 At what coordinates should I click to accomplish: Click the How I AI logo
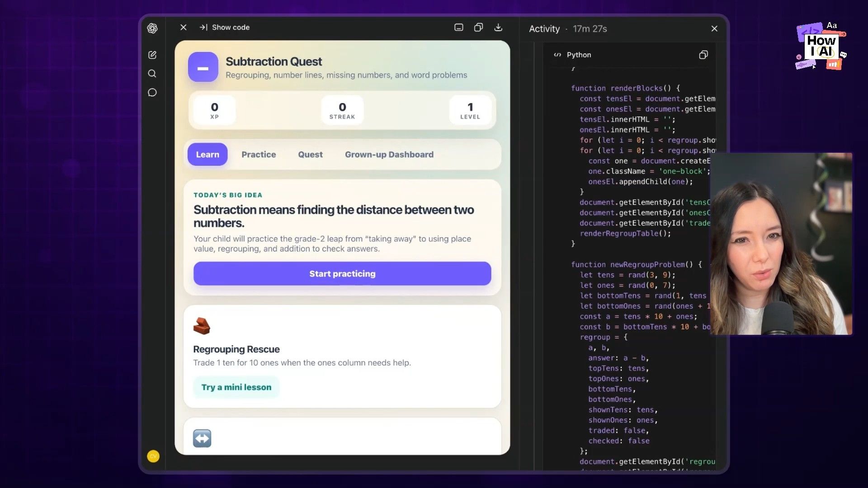click(821, 46)
